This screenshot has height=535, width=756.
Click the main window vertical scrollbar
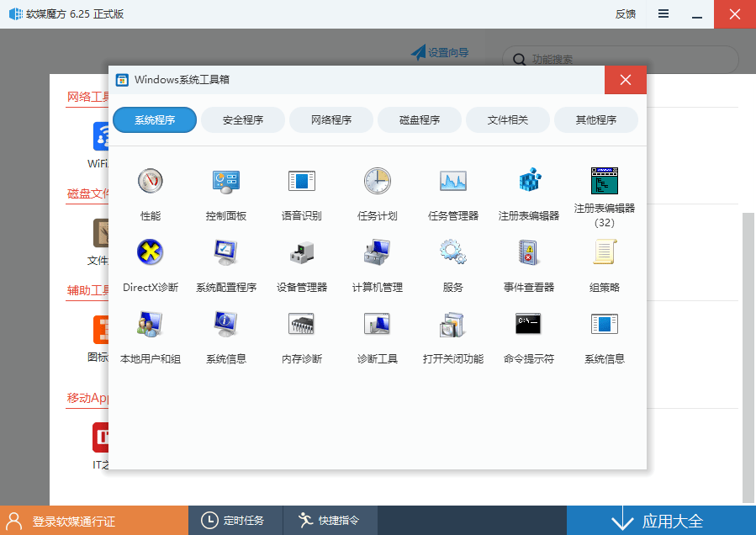pyautogui.click(x=748, y=357)
